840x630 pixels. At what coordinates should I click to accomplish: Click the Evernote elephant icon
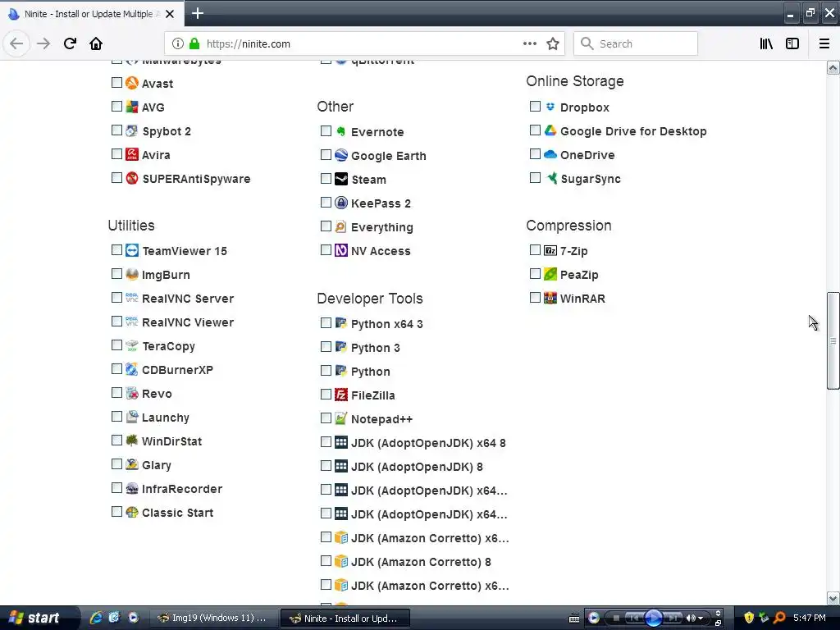pyautogui.click(x=341, y=131)
